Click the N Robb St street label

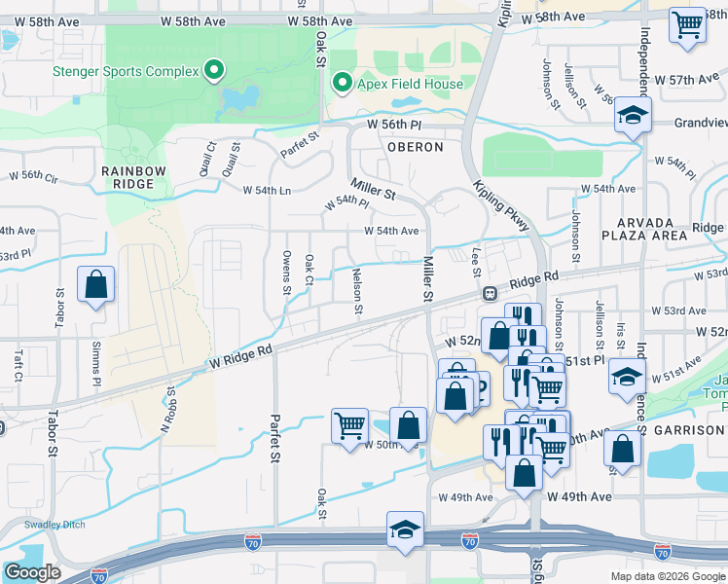click(168, 410)
